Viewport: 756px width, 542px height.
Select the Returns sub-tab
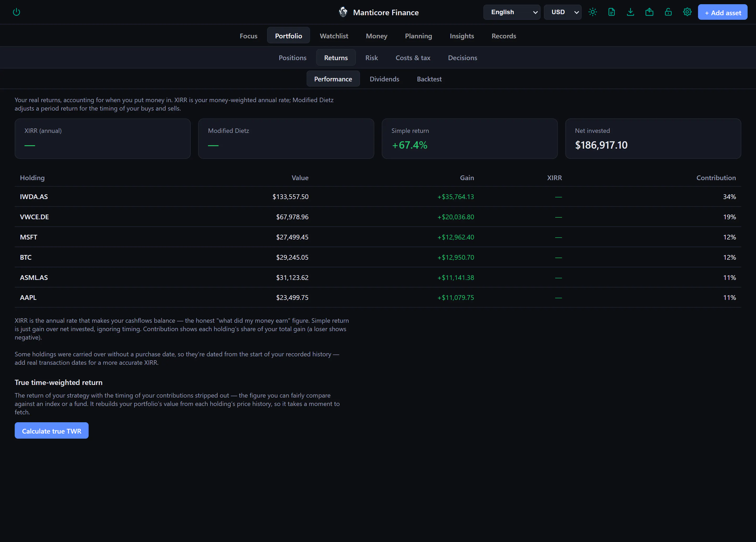(336, 57)
